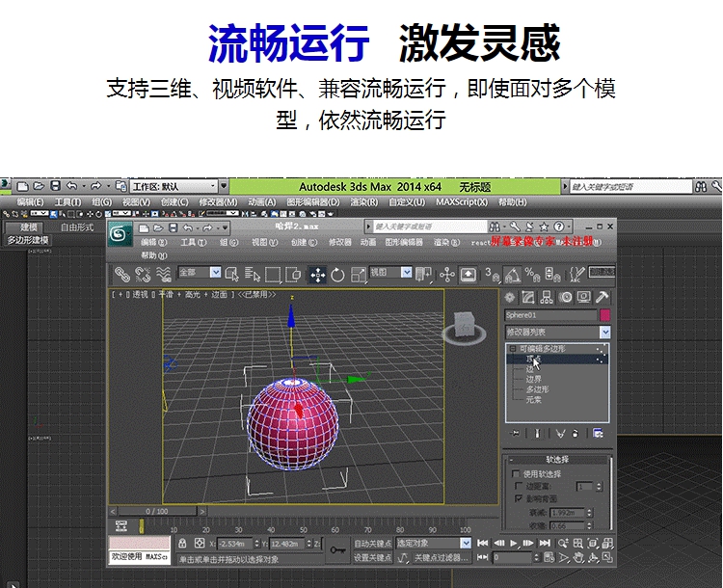
Task: Toggle the 影响背面 checkbox
Action: coord(519,498)
